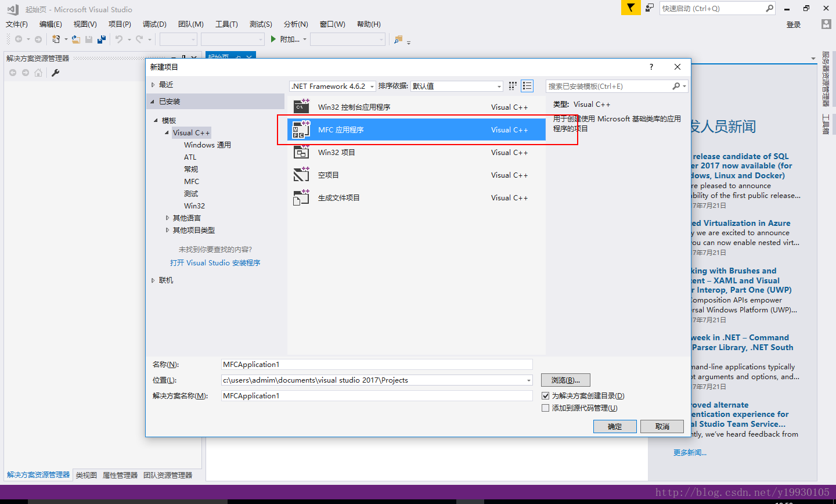
Task: Click Solution Explorer's forward arrow icon
Action: click(x=26, y=73)
